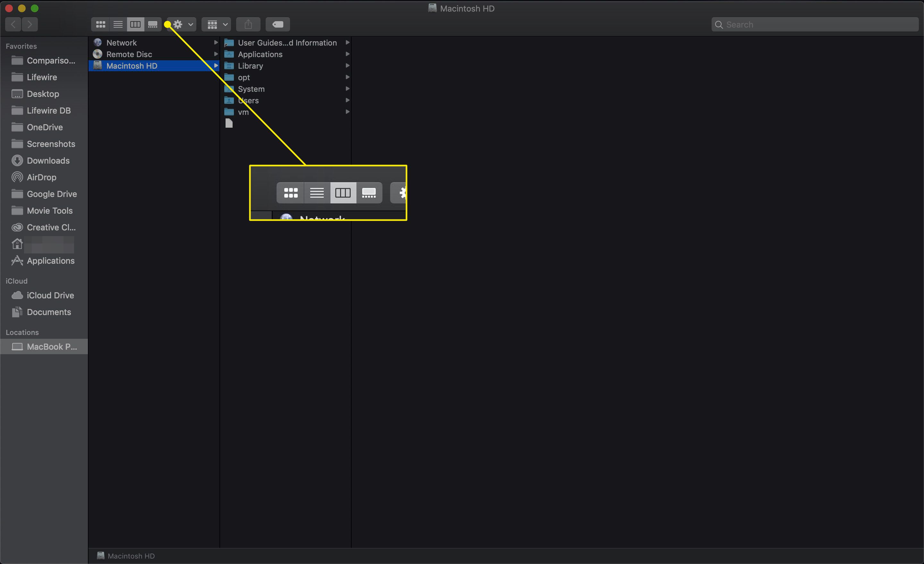Select the unnamed document file icon

coord(229,124)
